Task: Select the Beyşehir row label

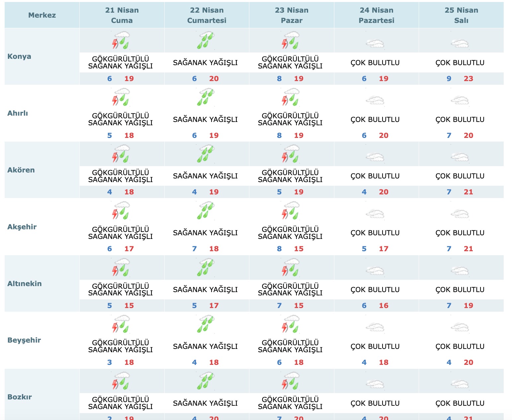Action: tap(24, 340)
